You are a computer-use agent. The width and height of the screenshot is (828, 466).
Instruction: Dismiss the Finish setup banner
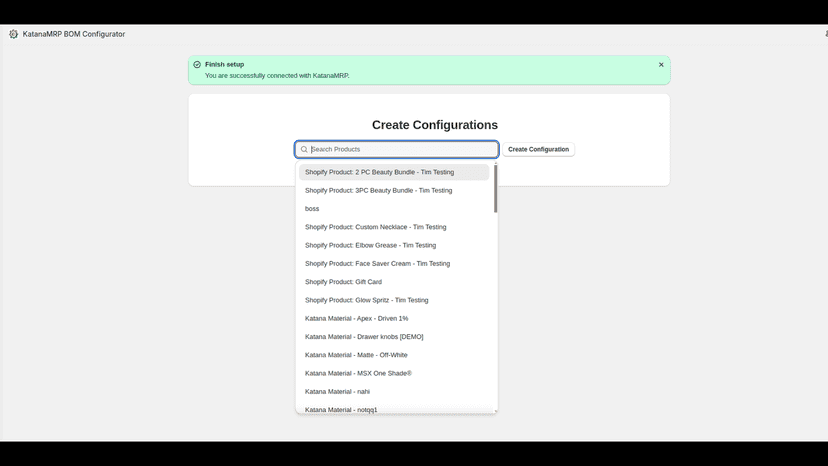[661, 64]
